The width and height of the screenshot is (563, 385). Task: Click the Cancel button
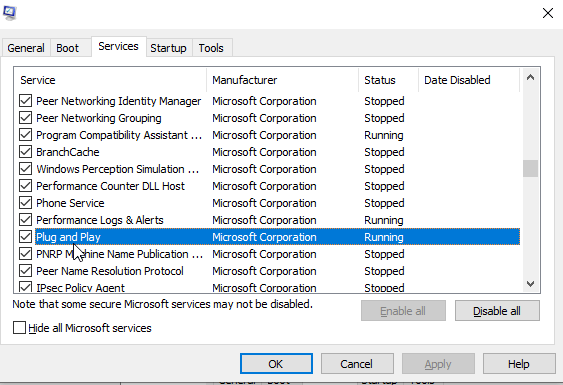tap(357, 364)
